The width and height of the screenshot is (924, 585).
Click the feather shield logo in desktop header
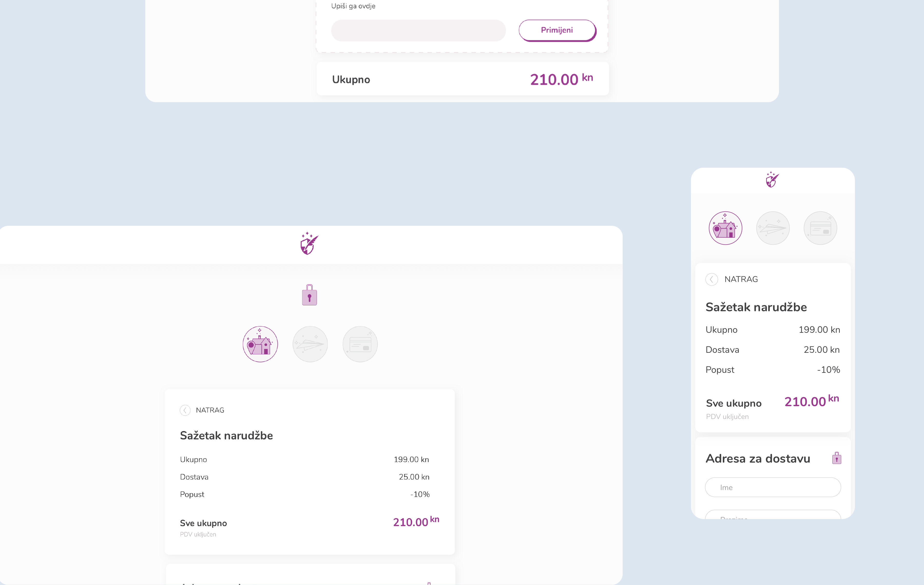point(309,243)
